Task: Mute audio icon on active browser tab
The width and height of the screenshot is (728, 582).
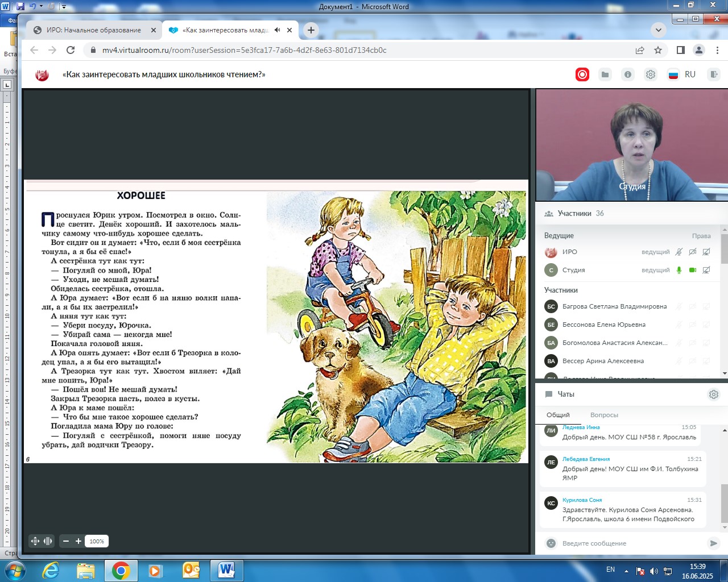Action: pyautogui.click(x=277, y=30)
